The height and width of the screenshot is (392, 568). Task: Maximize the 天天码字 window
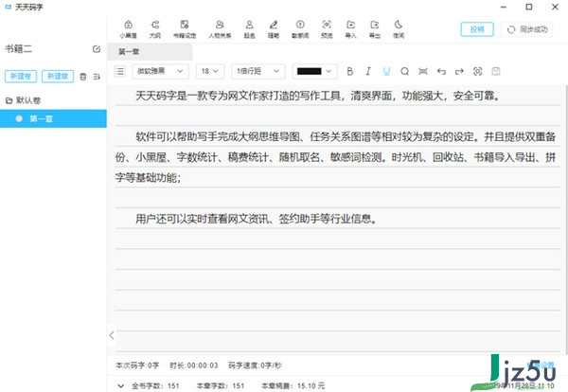pyautogui.click(x=529, y=7)
